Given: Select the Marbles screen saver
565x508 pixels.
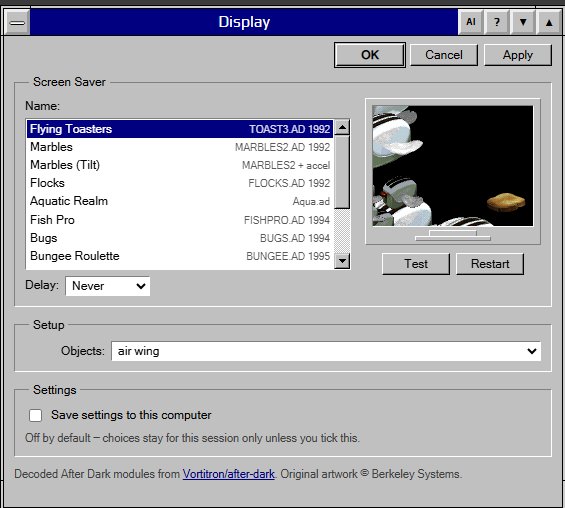Looking at the screenshot, I should click(180, 147).
